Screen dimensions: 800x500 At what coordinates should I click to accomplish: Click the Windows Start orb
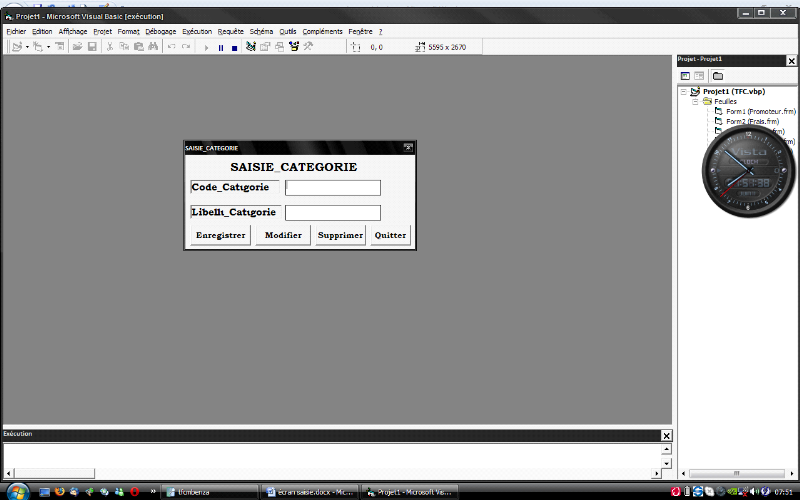click(18, 492)
